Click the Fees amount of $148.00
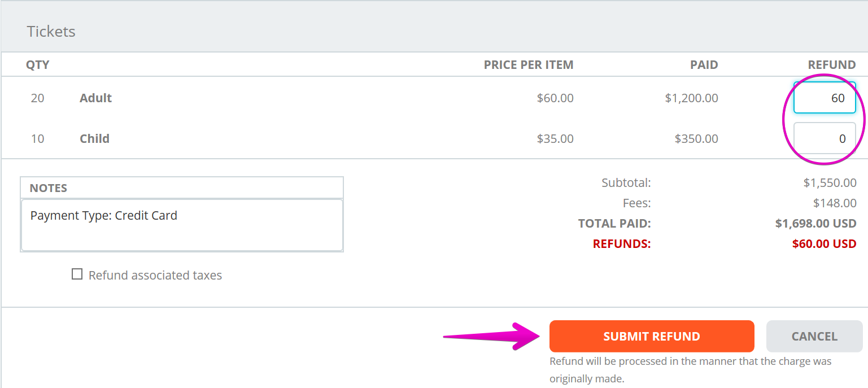The width and height of the screenshot is (868, 388). 834,203
